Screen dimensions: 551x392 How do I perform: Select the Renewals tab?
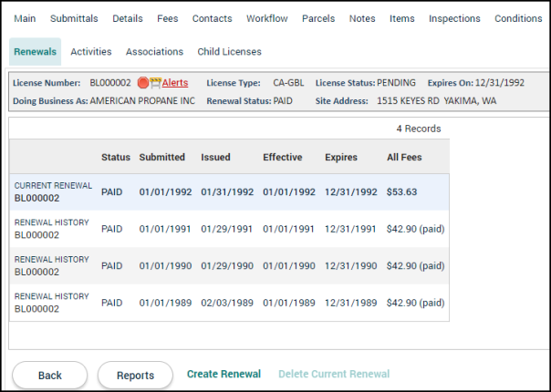click(x=36, y=52)
